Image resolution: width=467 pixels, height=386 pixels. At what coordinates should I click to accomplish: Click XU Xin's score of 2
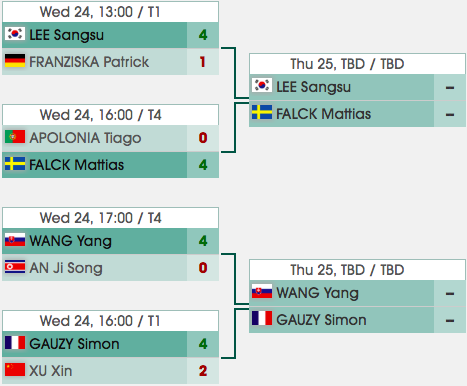click(x=203, y=371)
